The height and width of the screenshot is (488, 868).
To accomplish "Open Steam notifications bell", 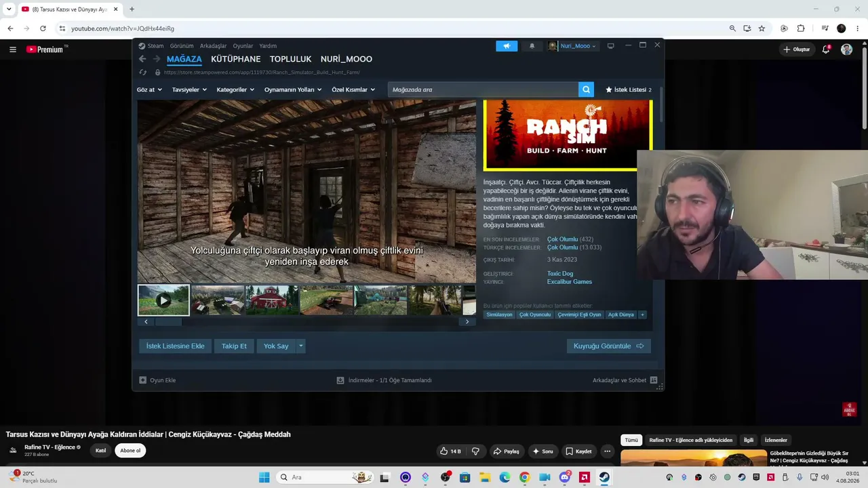I will (x=532, y=46).
